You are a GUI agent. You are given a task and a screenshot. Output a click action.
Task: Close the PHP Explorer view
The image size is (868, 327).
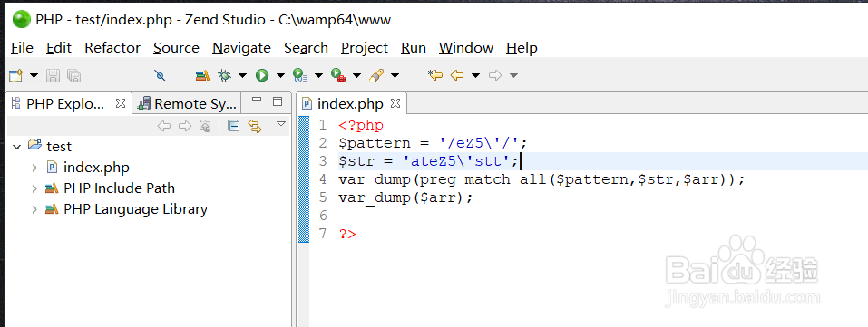[120, 103]
